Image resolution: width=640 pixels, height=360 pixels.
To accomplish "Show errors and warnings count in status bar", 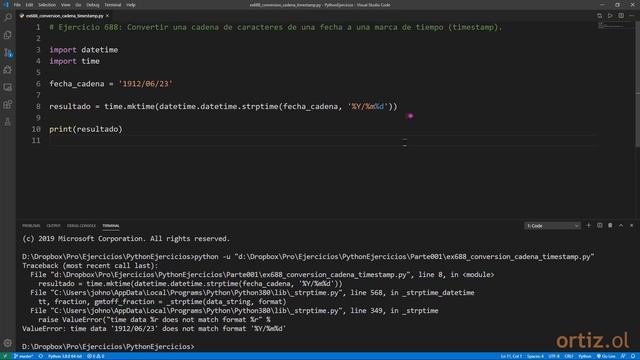I will [96, 356].
